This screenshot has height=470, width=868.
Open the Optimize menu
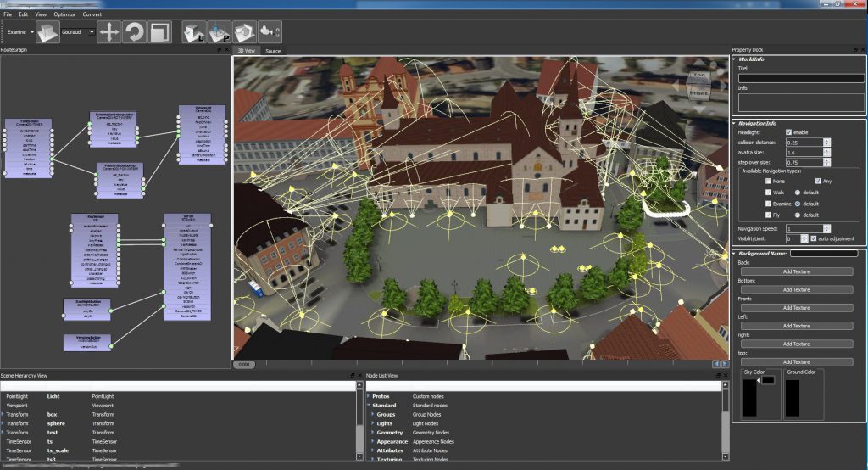[x=64, y=14]
